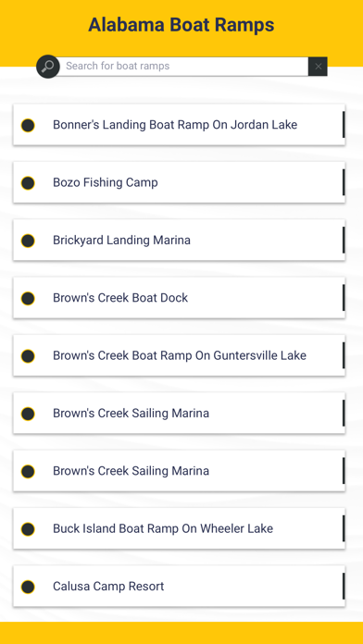
Task: Click the Alabama Boat Ramps header title
Action: (x=181, y=25)
